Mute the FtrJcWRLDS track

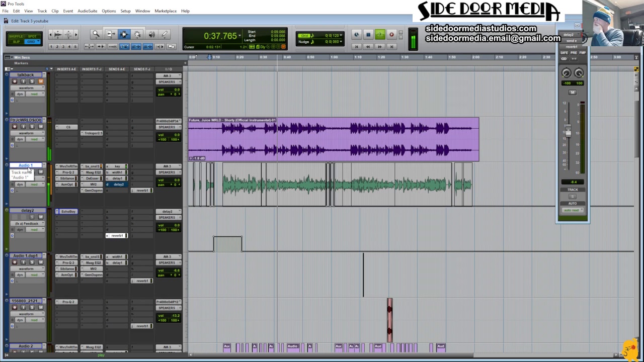(41, 127)
